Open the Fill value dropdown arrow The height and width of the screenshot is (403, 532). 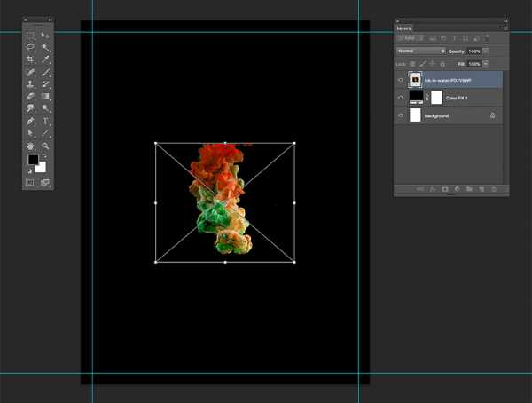coord(486,64)
